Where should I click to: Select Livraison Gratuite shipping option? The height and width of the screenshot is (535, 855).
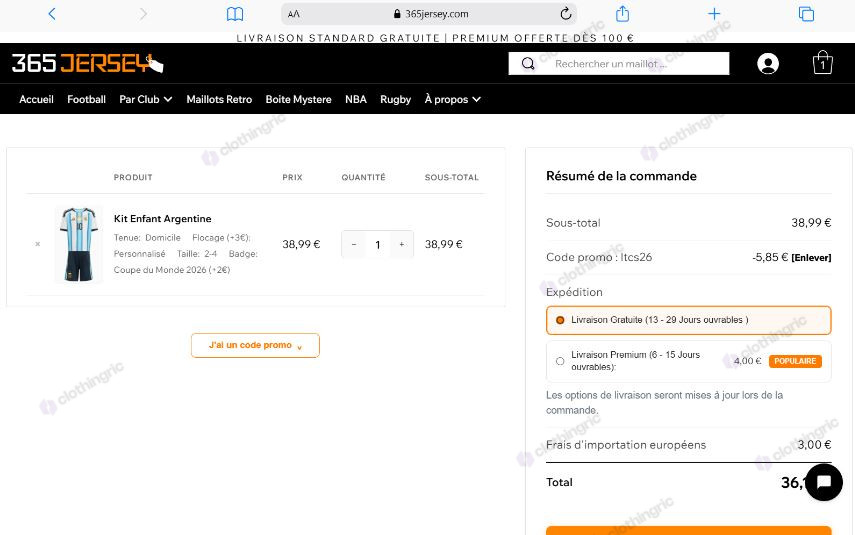[688, 320]
